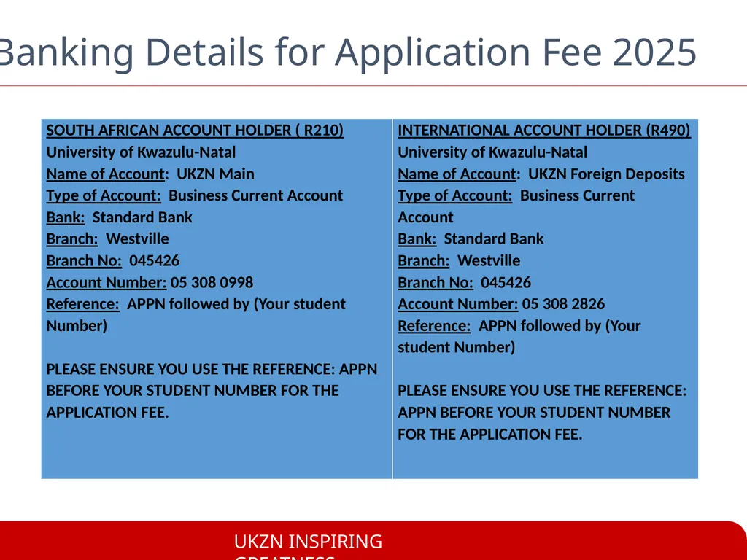Click 'Reference:' label in International column

434,326
